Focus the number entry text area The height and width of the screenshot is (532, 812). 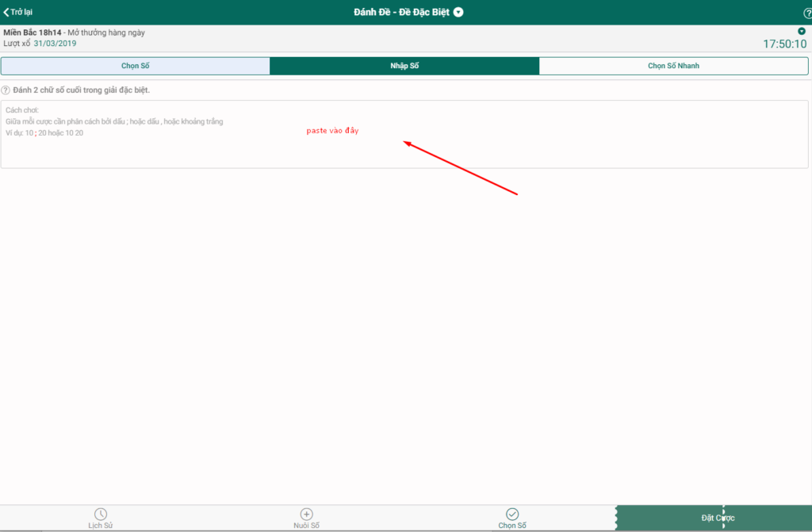click(x=404, y=134)
